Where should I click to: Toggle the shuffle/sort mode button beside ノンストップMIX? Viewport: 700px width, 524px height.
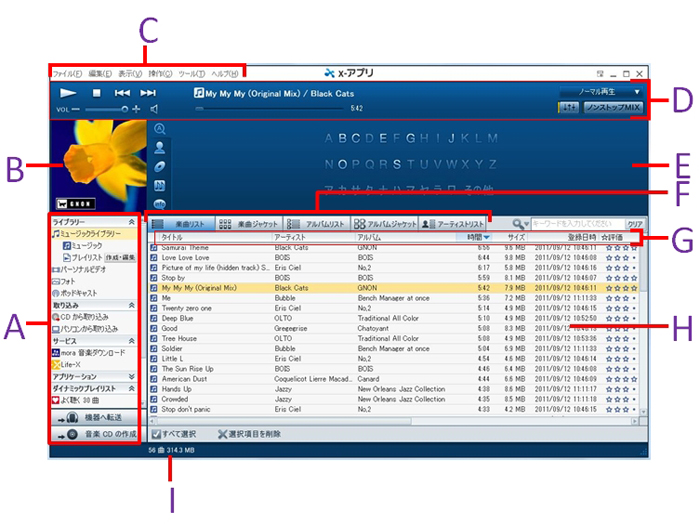tap(569, 106)
